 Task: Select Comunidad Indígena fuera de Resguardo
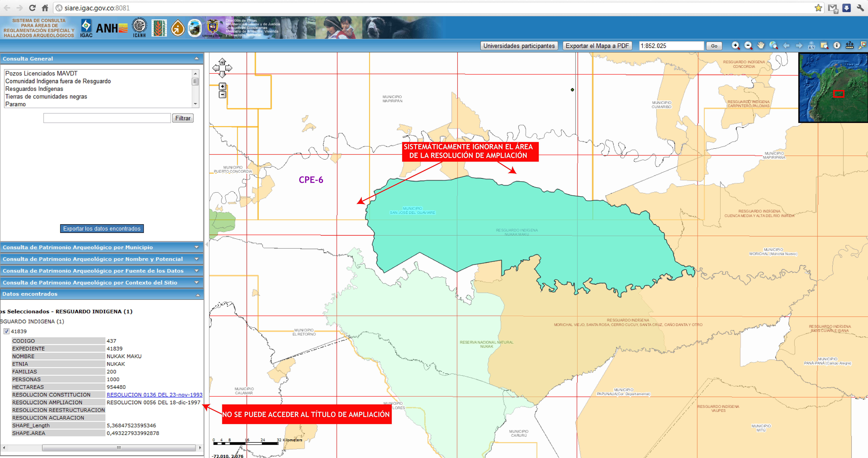pyautogui.click(x=58, y=81)
